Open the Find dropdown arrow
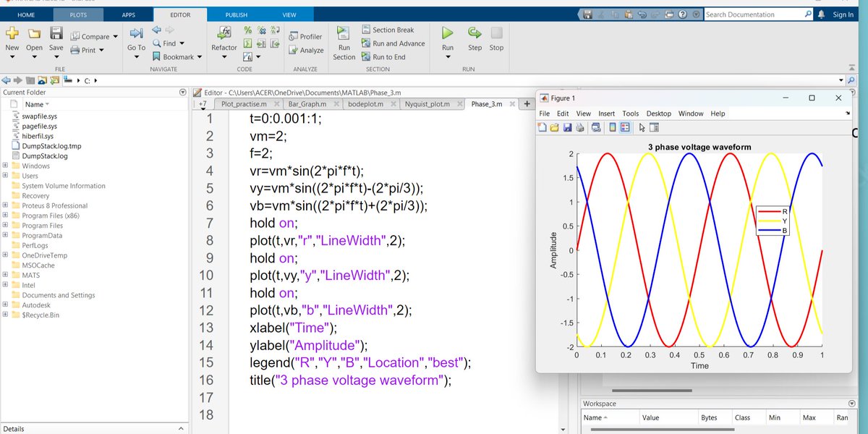 click(x=182, y=43)
